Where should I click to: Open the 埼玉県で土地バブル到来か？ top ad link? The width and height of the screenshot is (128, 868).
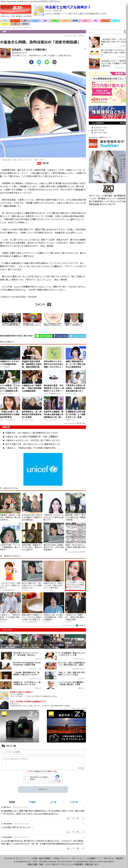click(68, 7)
